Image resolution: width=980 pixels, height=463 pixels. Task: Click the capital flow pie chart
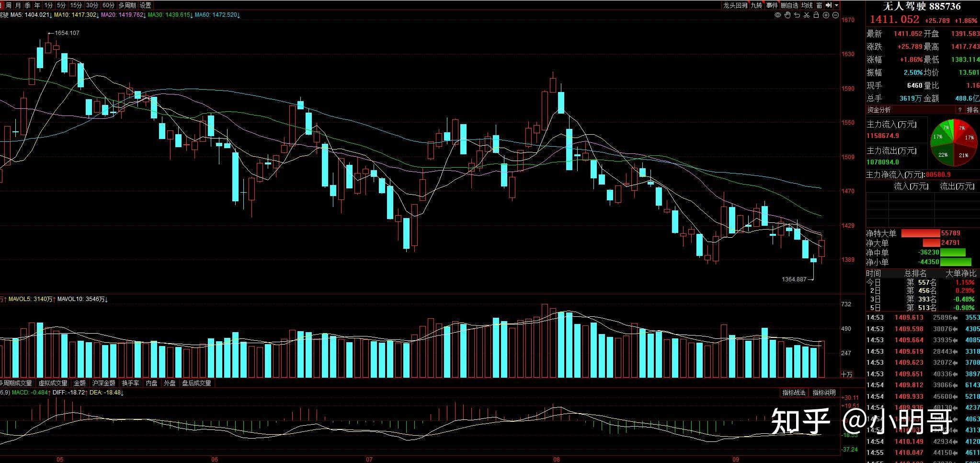coord(954,143)
